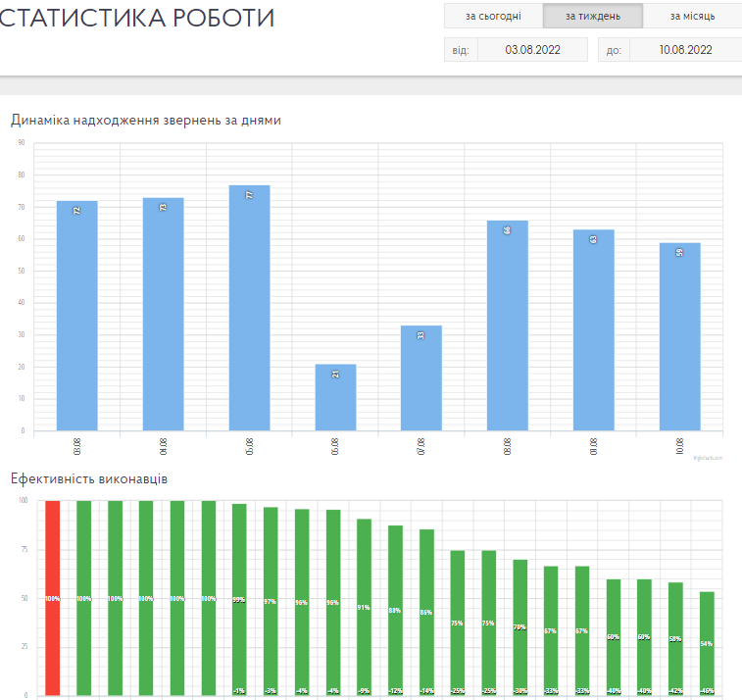Viewport: 742px width, 700px height.
Task: Click the green 88% efficiency bar
Action: coord(395,611)
